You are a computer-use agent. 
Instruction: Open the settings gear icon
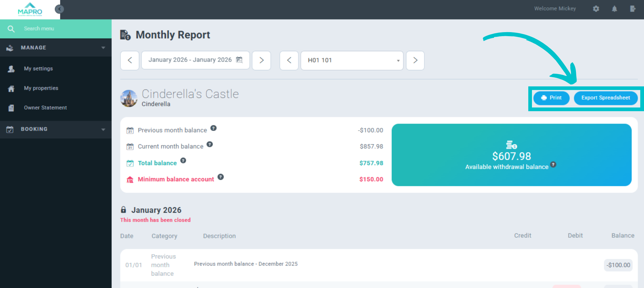tap(596, 9)
